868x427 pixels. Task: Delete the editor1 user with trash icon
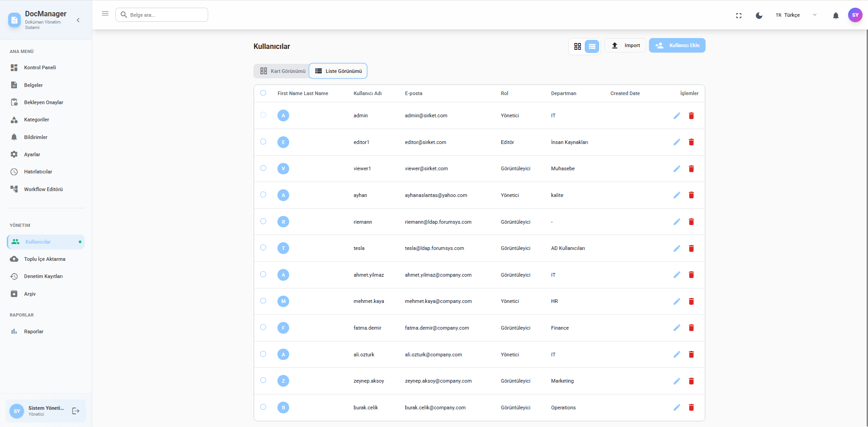click(691, 142)
